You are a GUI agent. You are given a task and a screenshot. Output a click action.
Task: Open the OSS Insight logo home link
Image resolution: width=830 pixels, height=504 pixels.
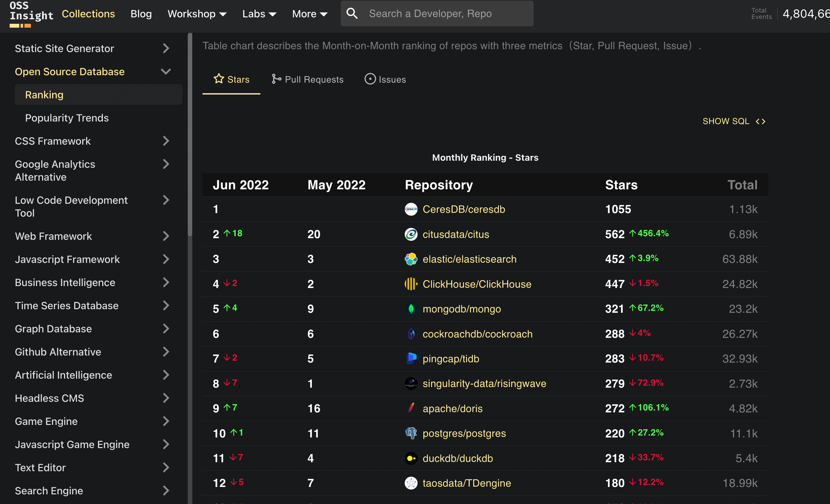(31, 14)
